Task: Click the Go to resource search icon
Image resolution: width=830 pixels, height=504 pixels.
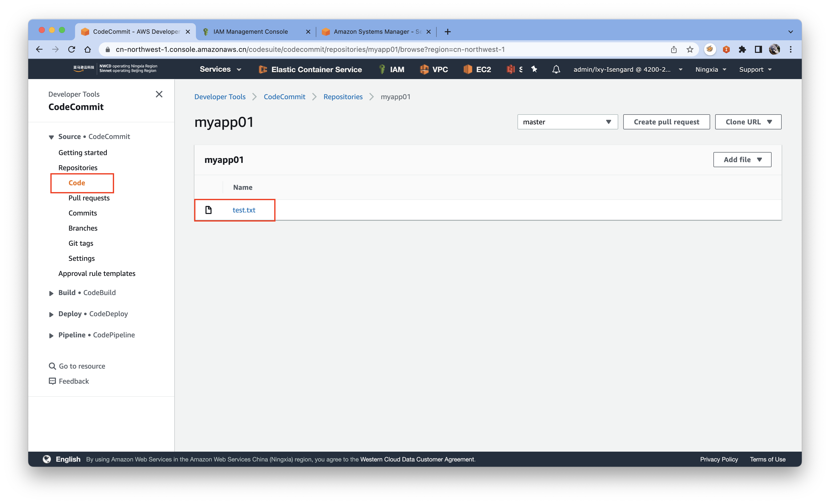Action: tap(52, 366)
